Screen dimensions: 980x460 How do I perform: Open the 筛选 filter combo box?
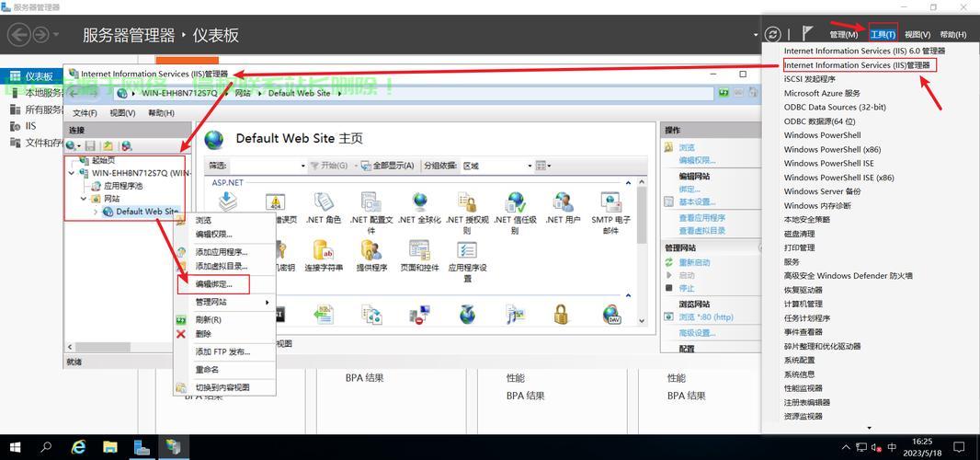click(x=268, y=166)
